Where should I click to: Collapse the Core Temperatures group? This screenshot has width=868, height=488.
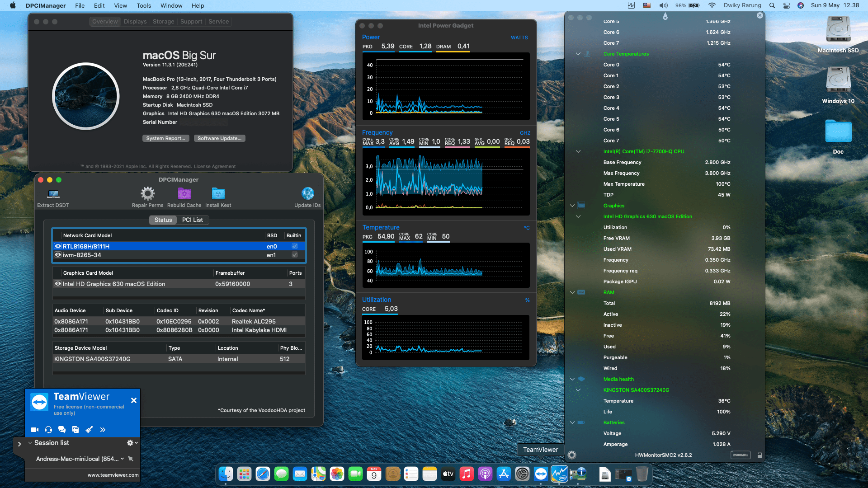coord(578,54)
